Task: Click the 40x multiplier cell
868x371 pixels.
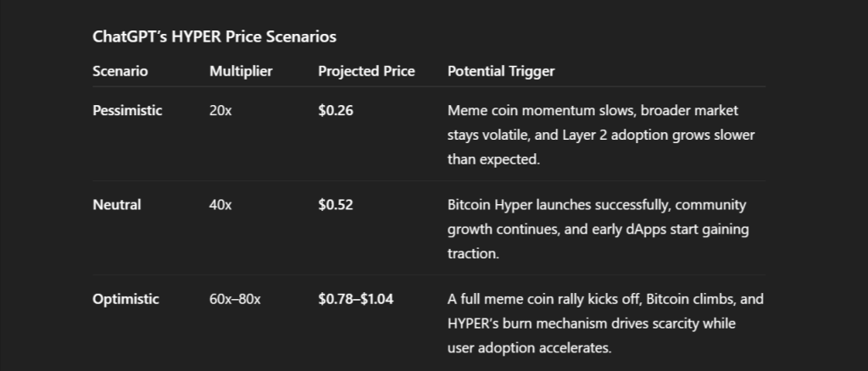Action: (220, 205)
